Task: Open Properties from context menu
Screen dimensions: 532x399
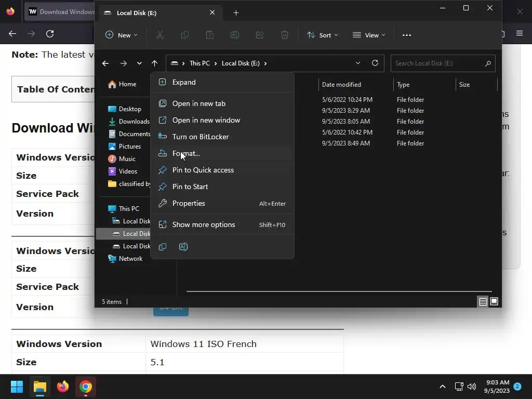Action: point(222,203)
